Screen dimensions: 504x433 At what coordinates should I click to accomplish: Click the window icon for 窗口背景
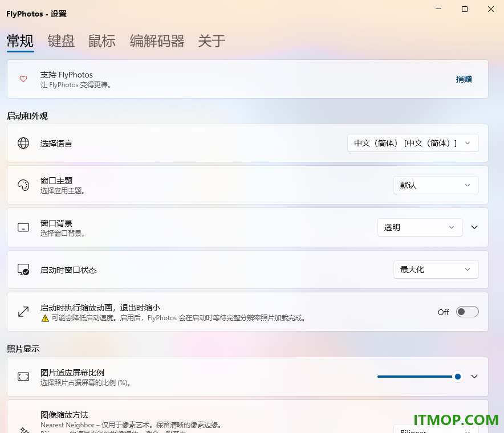point(23,227)
